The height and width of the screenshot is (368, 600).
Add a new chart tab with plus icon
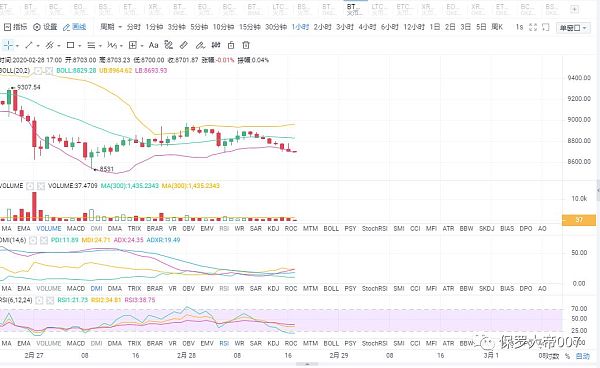(574, 9)
